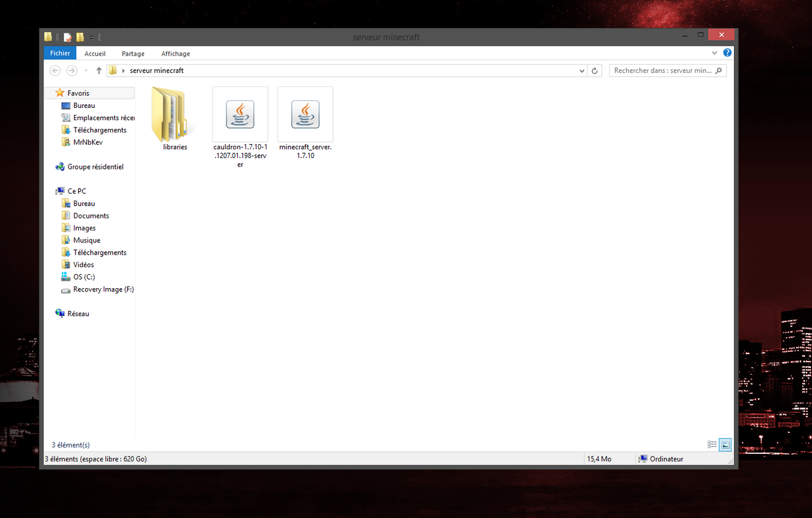Open Emplacements récents in sidebar

pos(104,117)
